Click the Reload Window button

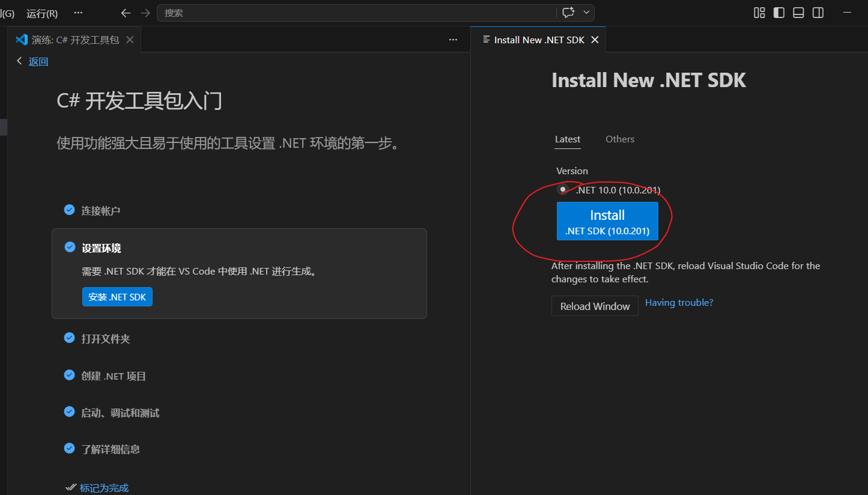[x=595, y=306]
